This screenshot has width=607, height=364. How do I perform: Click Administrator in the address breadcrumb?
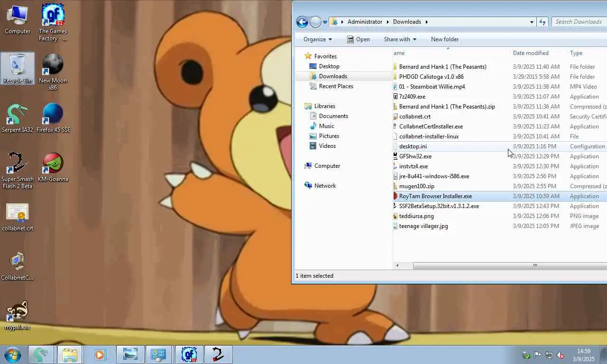click(x=365, y=22)
